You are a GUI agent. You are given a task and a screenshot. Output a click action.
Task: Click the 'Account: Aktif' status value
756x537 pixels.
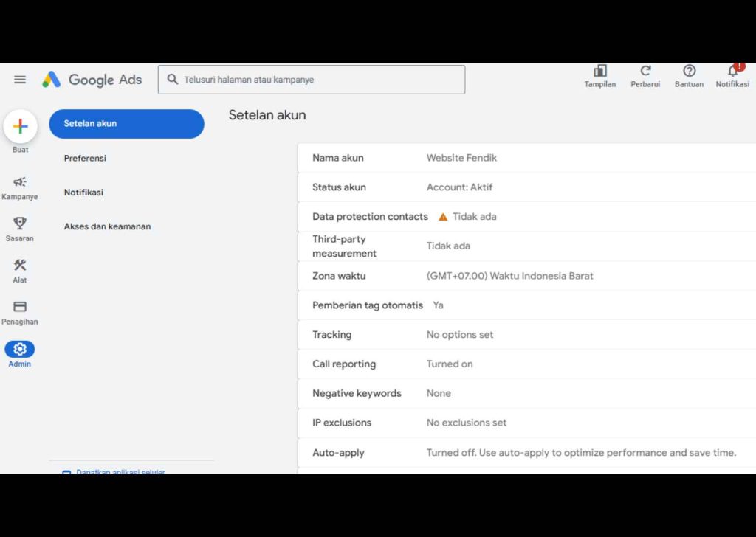[x=459, y=187]
